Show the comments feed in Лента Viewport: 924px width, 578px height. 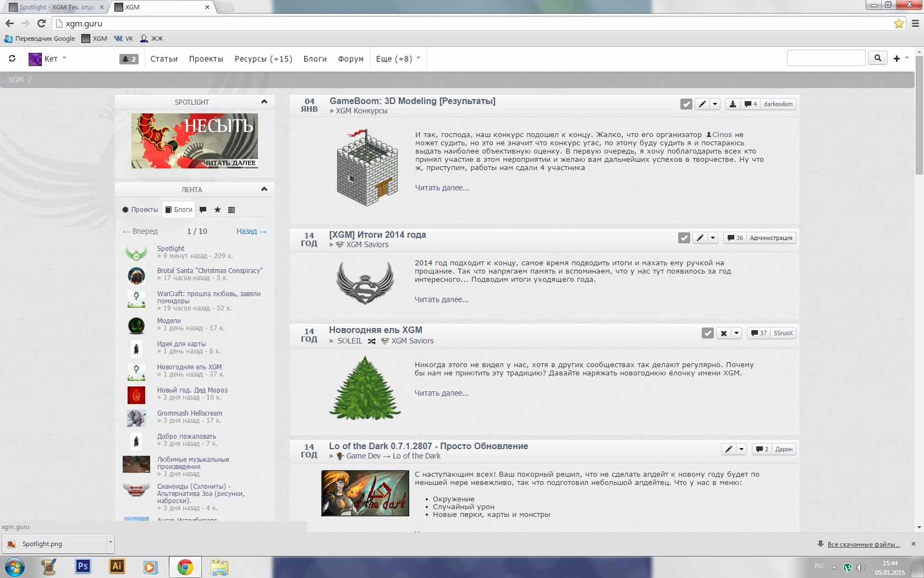(x=203, y=210)
